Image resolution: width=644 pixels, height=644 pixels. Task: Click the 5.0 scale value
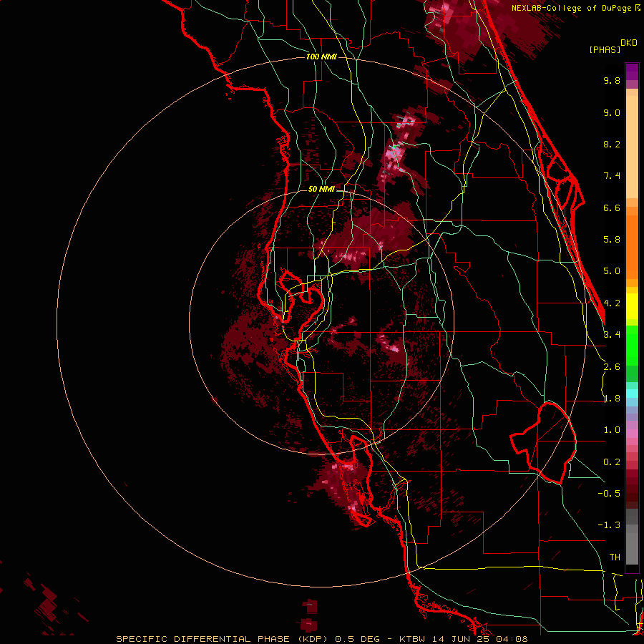click(612, 271)
